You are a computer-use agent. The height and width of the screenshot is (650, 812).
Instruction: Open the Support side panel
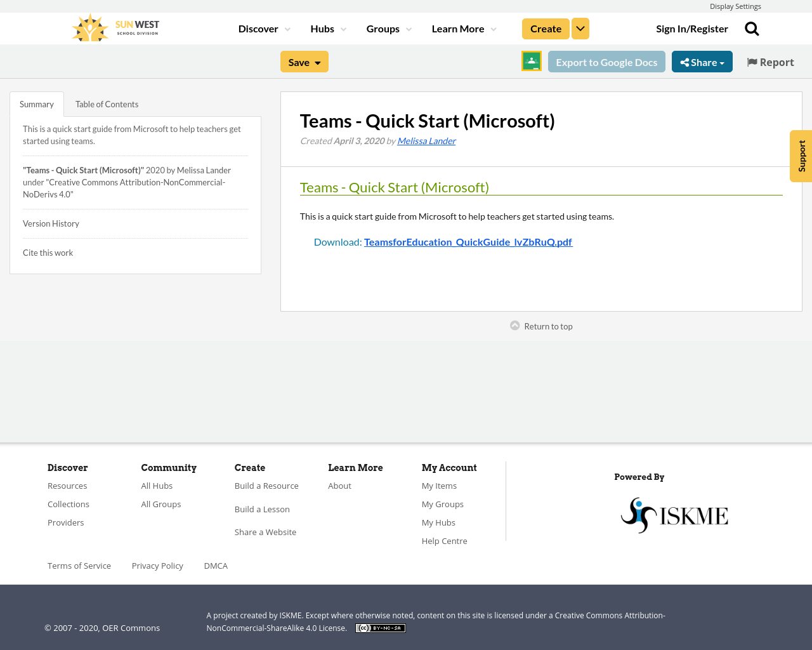[x=801, y=156]
